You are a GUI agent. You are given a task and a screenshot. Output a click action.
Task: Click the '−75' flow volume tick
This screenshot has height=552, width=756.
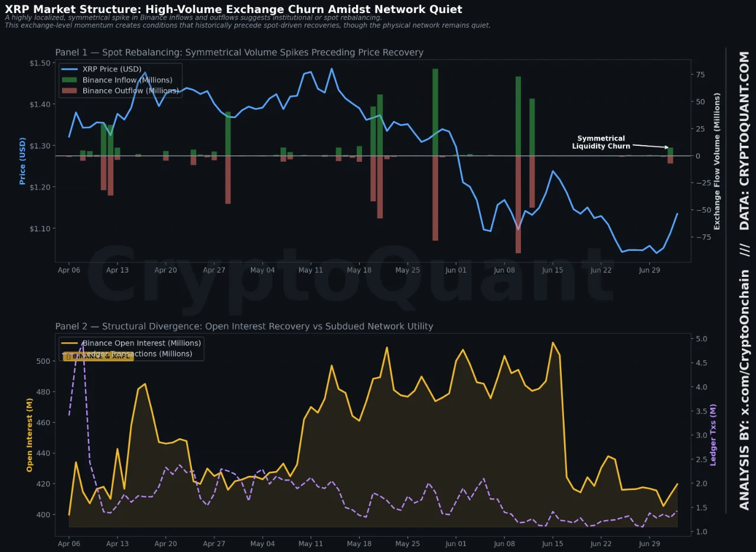point(703,237)
